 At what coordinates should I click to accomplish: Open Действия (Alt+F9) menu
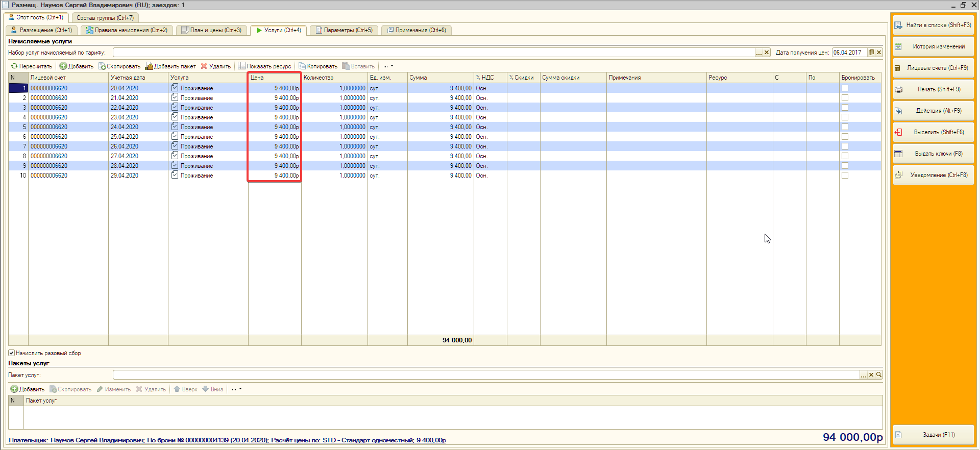pyautogui.click(x=933, y=111)
